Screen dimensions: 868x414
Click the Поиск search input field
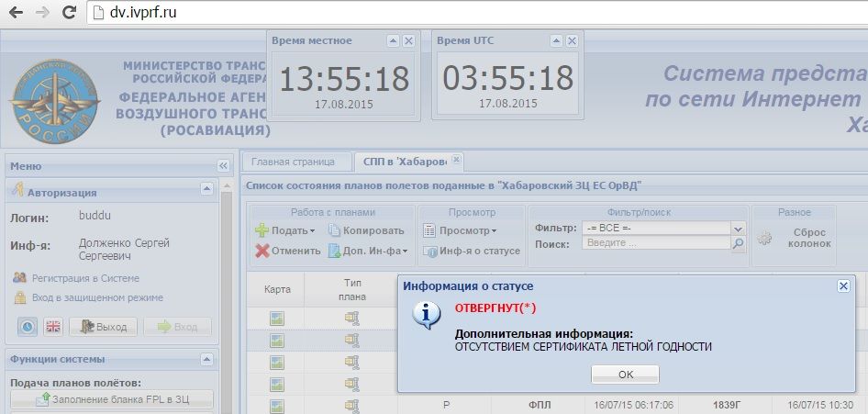click(656, 243)
